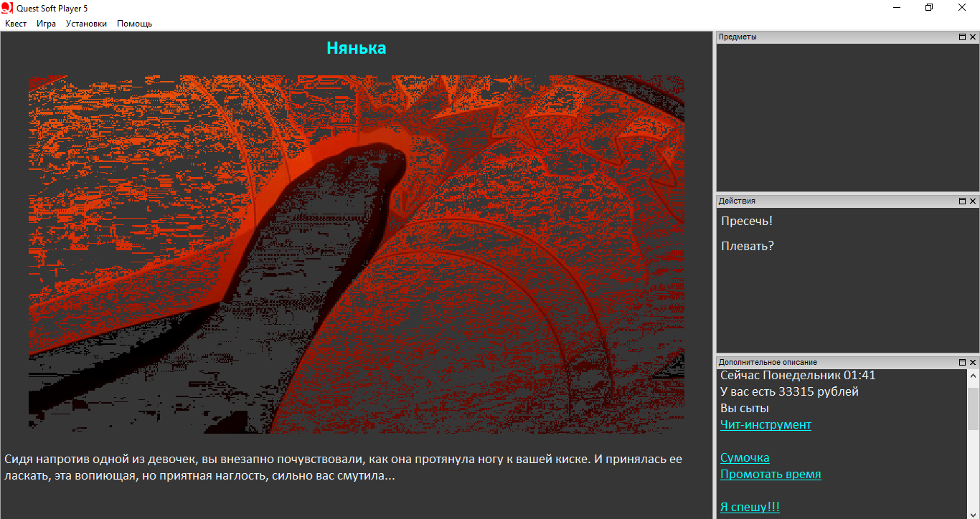Click the description panel's vertical scrollbar thumb

coord(973,409)
